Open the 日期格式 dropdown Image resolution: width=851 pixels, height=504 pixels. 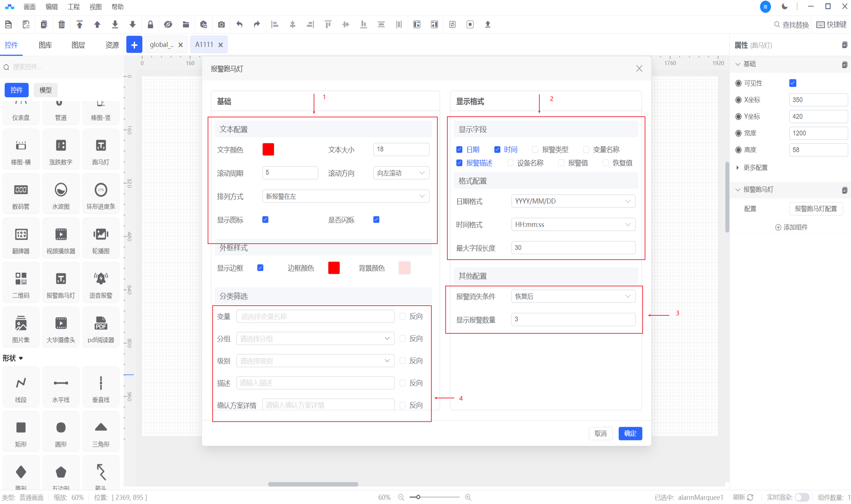[x=573, y=201]
